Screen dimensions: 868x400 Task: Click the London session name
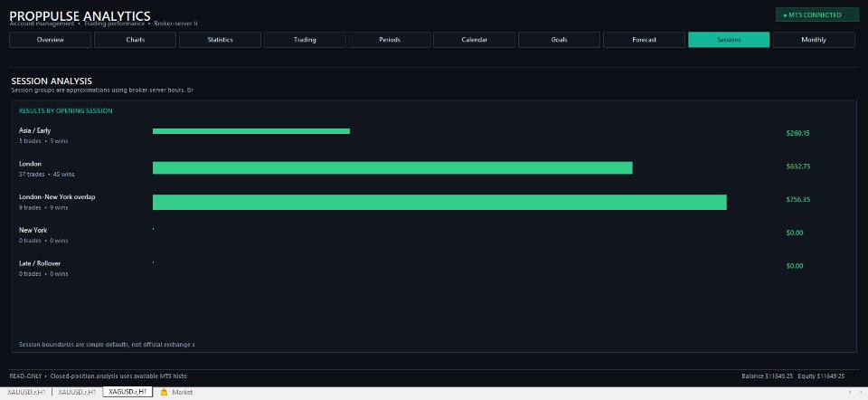pos(30,164)
